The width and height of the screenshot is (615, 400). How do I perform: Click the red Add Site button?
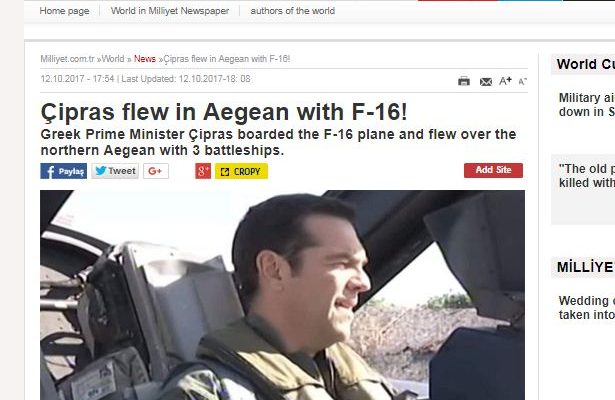[493, 170]
